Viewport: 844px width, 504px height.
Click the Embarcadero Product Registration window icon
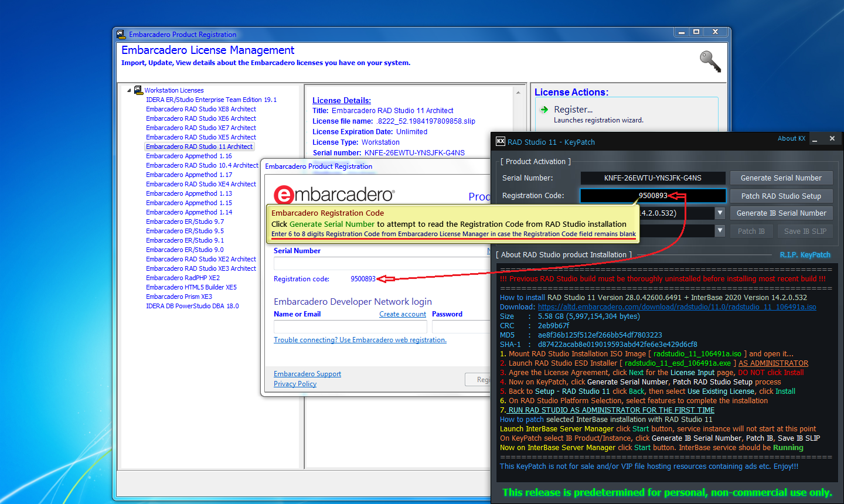(x=121, y=35)
